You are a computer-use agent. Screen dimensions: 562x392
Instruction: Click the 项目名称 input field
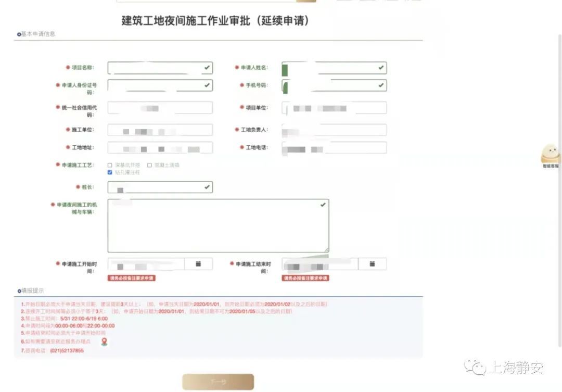(160, 68)
